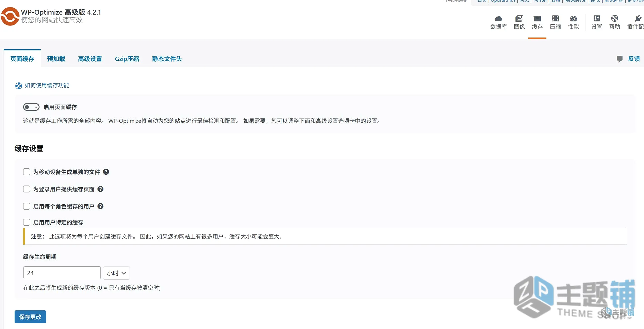Switch to the 预加载 tab

(56, 59)
